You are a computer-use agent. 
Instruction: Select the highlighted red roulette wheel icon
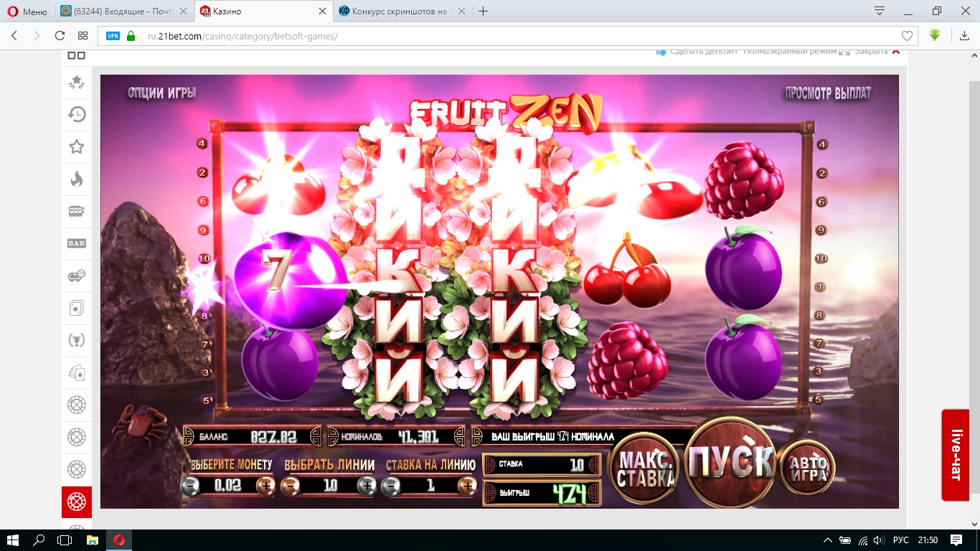coord(77,501)
